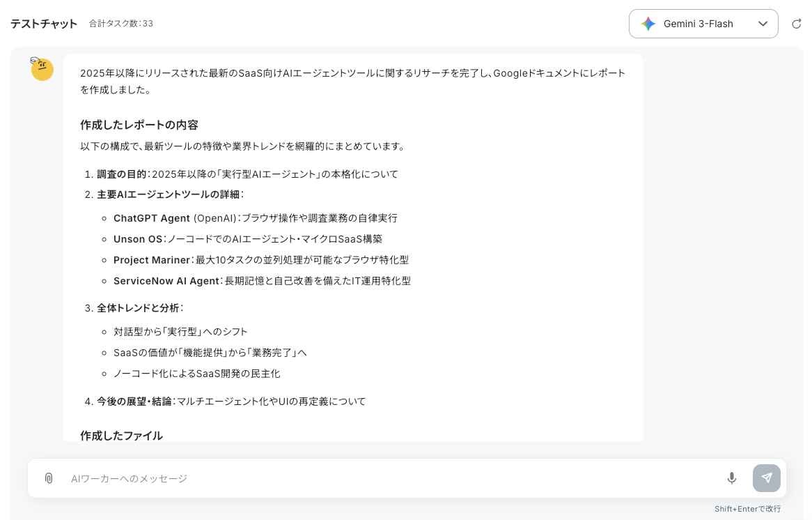Open the Gemini 3-Flash model dropdown

pos(703,24)
